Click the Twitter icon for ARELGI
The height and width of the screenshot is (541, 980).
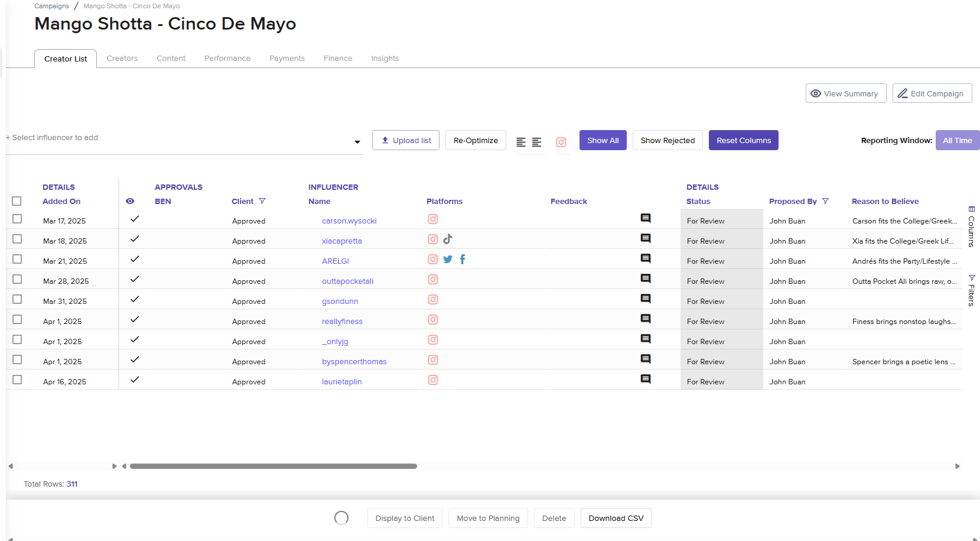coord(448,260)
